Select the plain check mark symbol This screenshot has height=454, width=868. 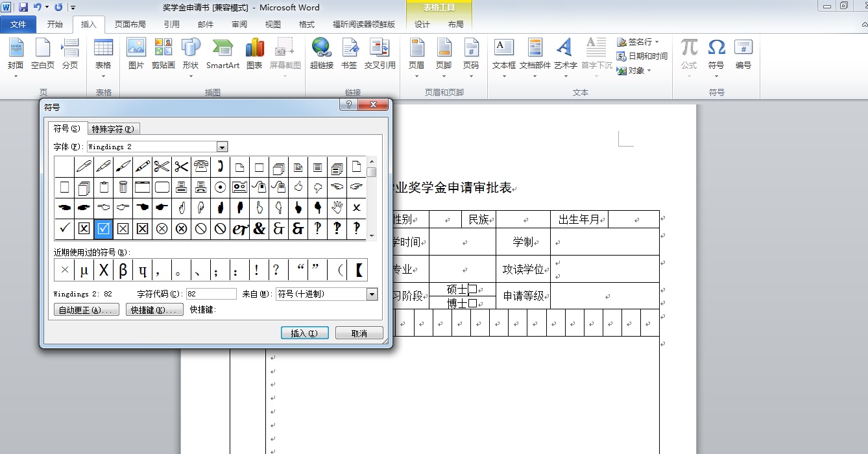pos(64,229)
